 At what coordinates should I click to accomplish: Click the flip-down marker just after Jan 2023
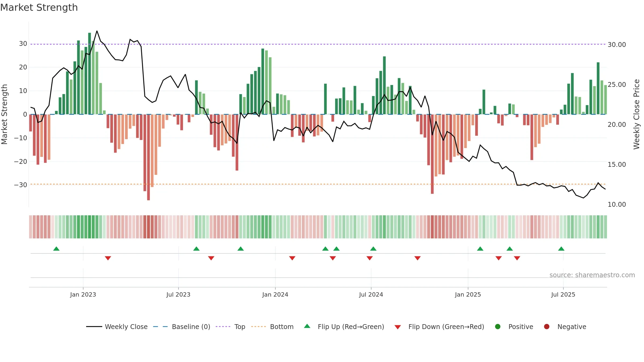coord(108,258)
